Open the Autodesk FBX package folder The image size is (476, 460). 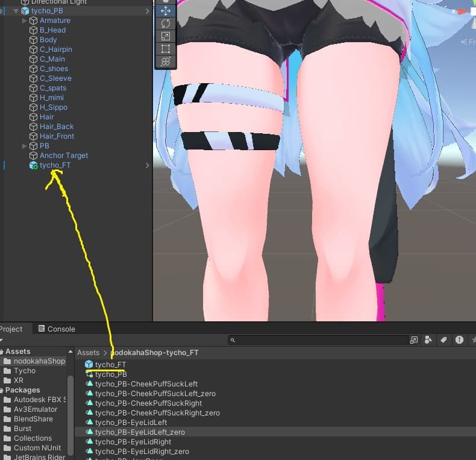click(39, 400)
